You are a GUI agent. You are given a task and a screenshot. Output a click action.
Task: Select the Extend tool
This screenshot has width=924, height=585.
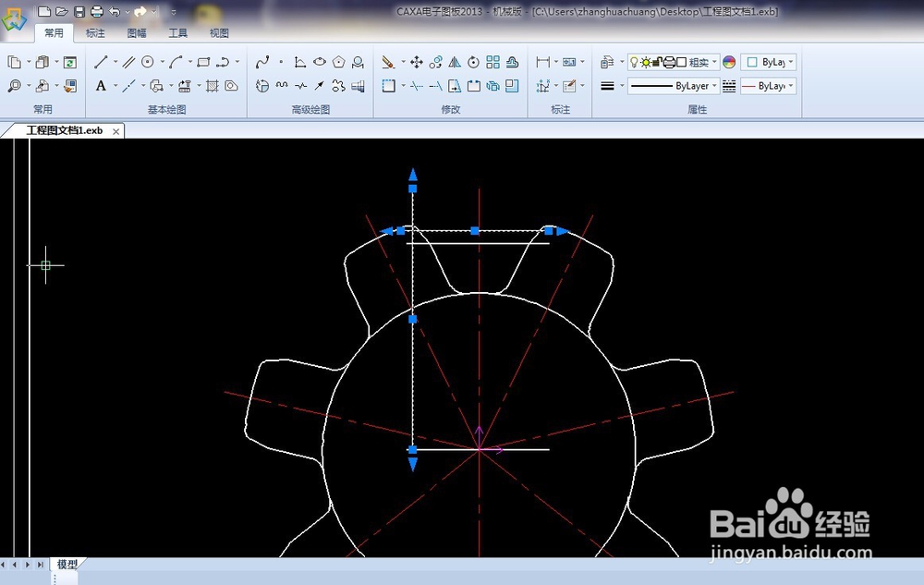435,86
